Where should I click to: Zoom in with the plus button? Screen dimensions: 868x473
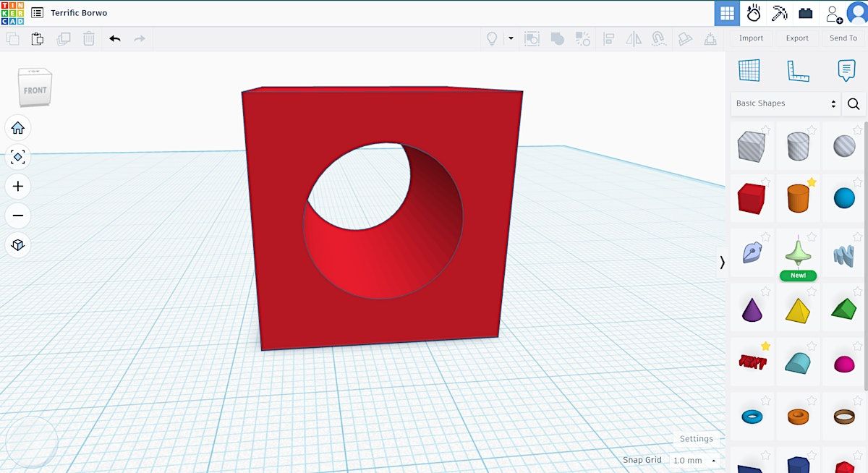click(18, 187)
